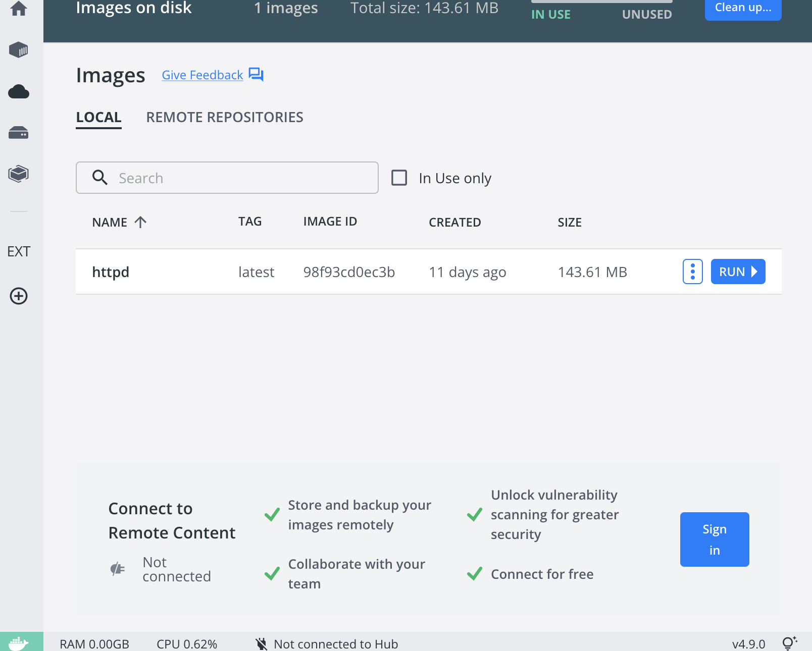This screenshot has height=651, width=812.
Task: Click the search magnifier icon
Action: (100, 178)
